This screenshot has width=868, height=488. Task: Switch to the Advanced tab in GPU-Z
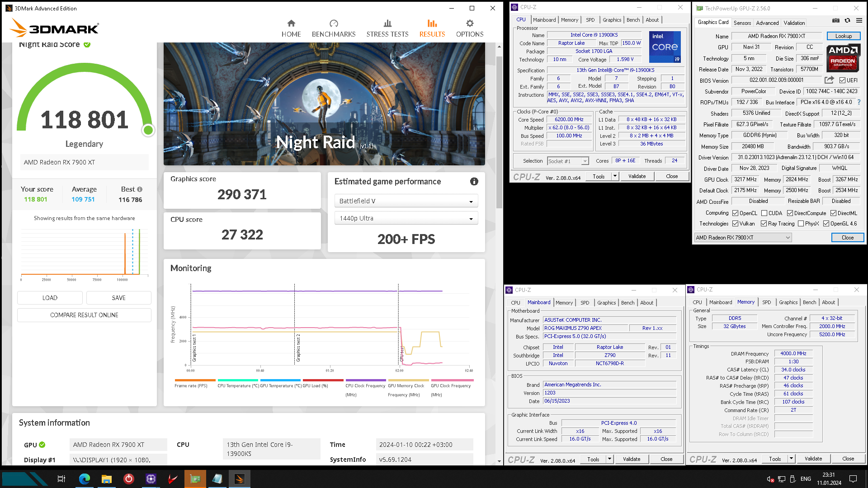click(767, 23)
